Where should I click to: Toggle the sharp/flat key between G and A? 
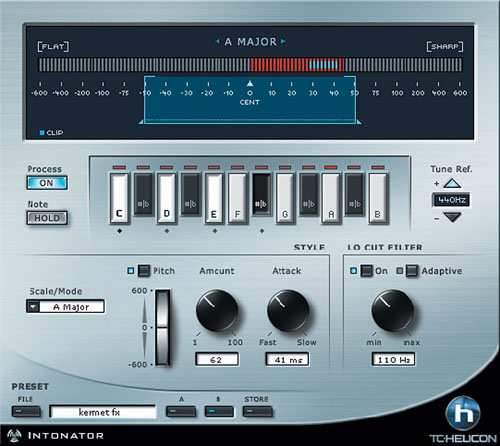point(309,193)
